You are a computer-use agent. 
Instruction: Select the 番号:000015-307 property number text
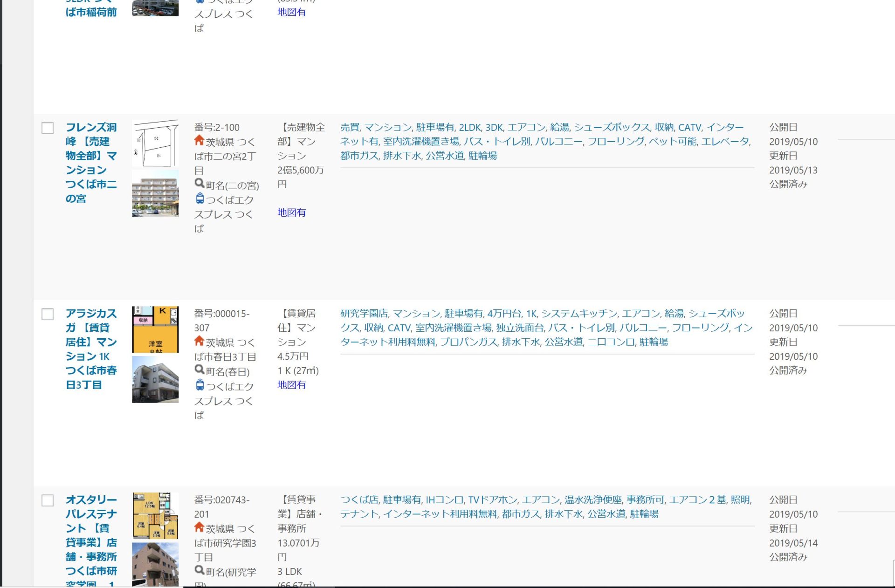pos(222,321)
